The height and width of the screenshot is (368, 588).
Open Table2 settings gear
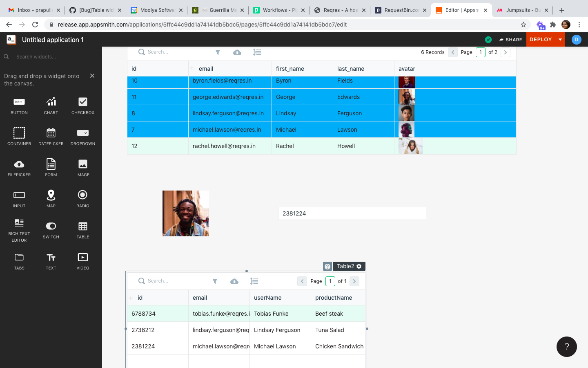[x=359, y=266]
